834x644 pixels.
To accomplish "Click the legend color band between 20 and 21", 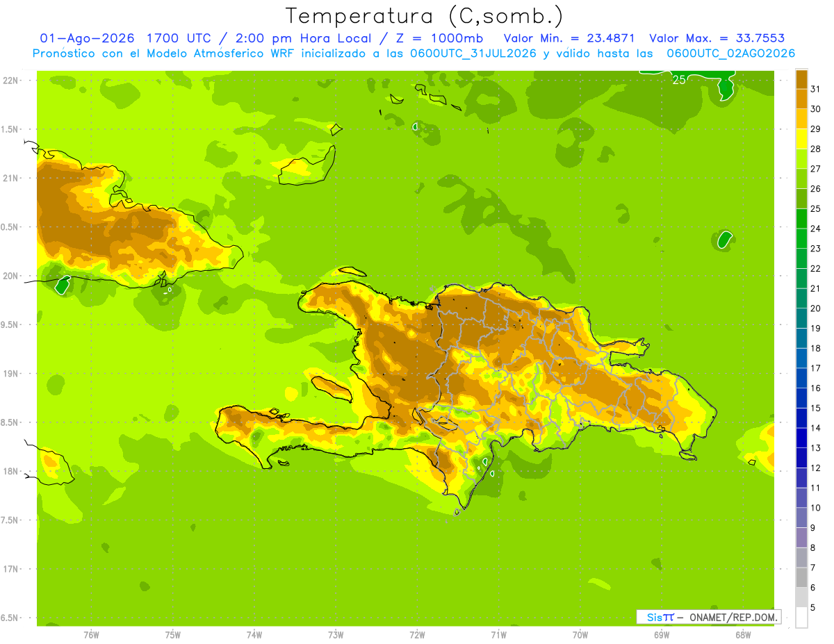I will (x=801, y=299).
